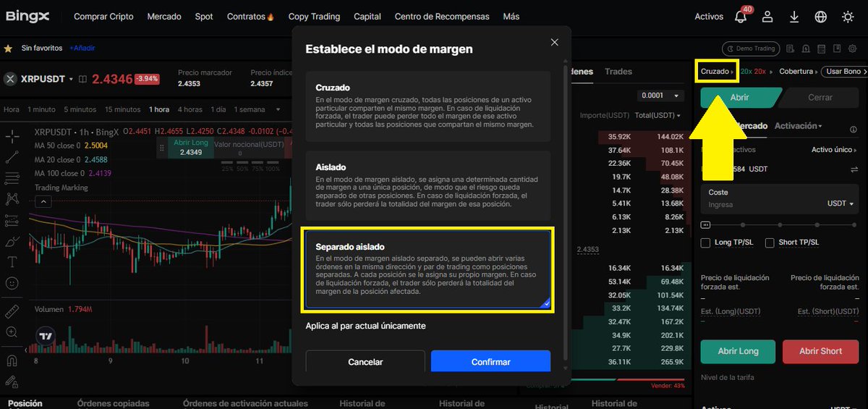The image size is (868, 409).
Task: Click the download app icon
Action: [794, 17]
